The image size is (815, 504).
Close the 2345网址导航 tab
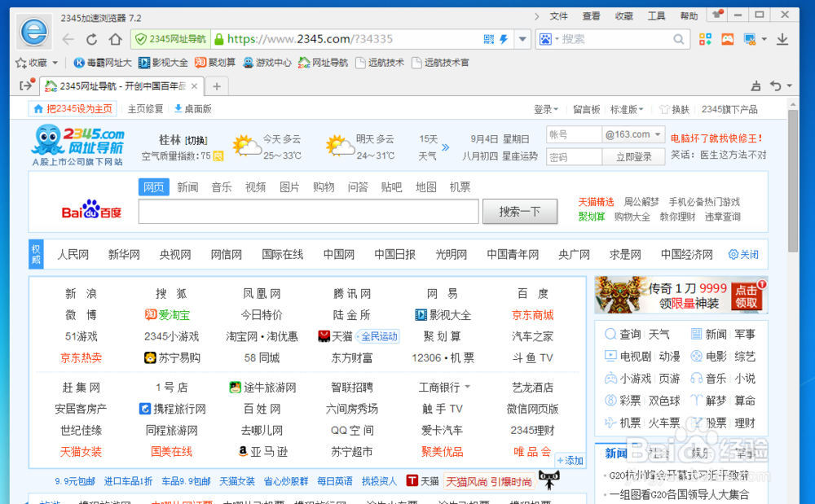pos(195,86)
